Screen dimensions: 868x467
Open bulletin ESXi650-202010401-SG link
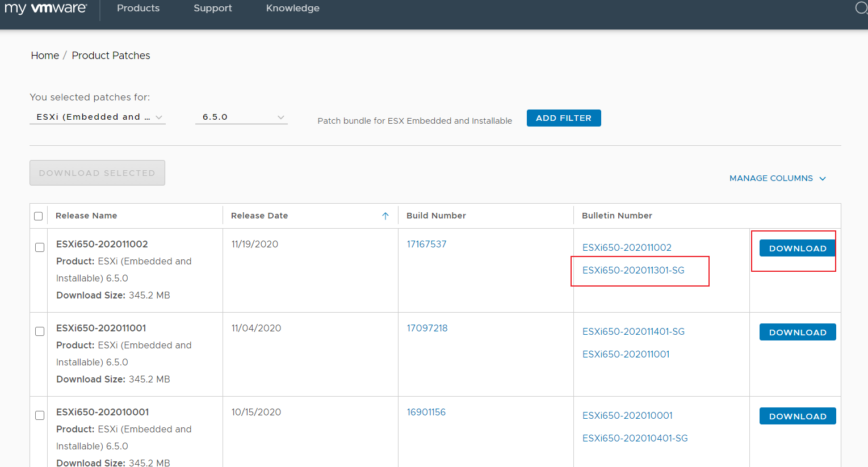click(635, 438)
